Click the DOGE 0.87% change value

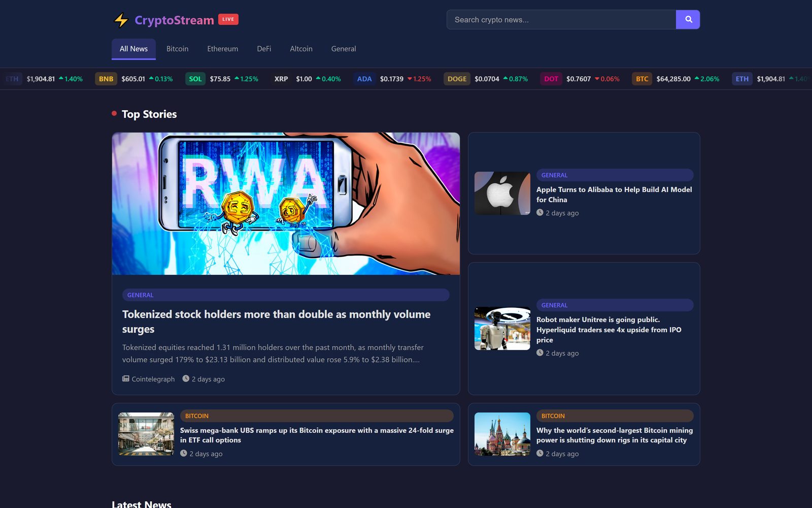(x=516, y=79)
